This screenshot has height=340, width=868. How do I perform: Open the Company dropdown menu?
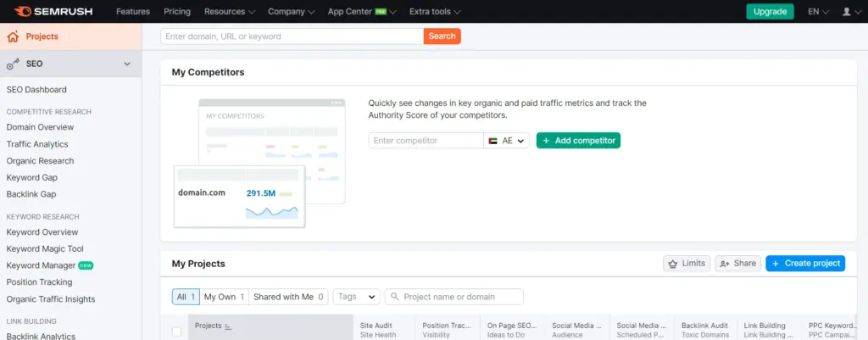292,12
